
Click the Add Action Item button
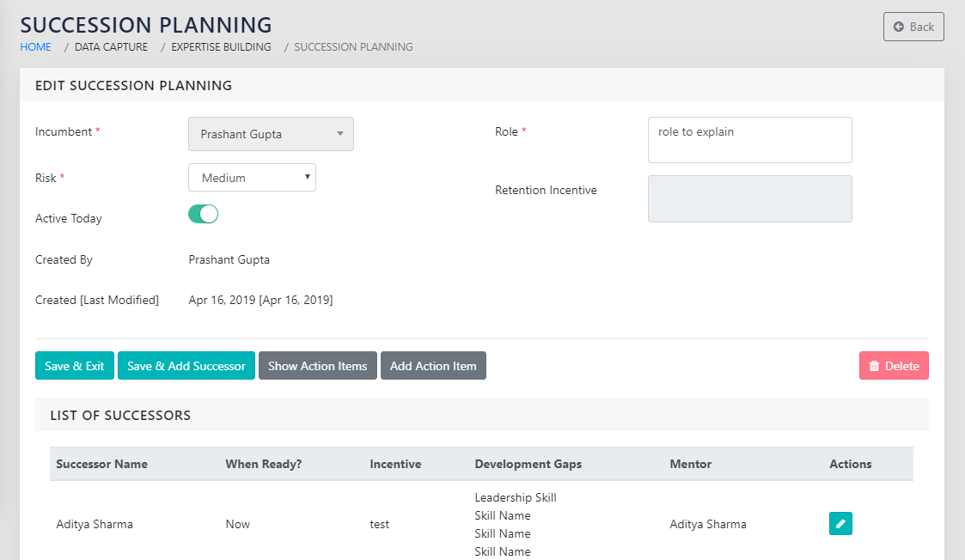(x=433, y=366)
